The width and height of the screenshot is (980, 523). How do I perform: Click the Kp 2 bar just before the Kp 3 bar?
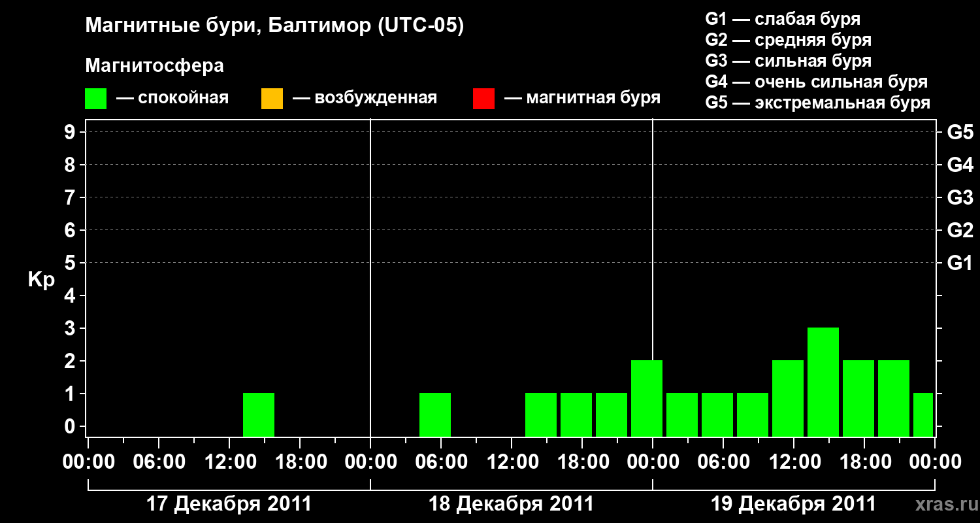click(788, 399)
